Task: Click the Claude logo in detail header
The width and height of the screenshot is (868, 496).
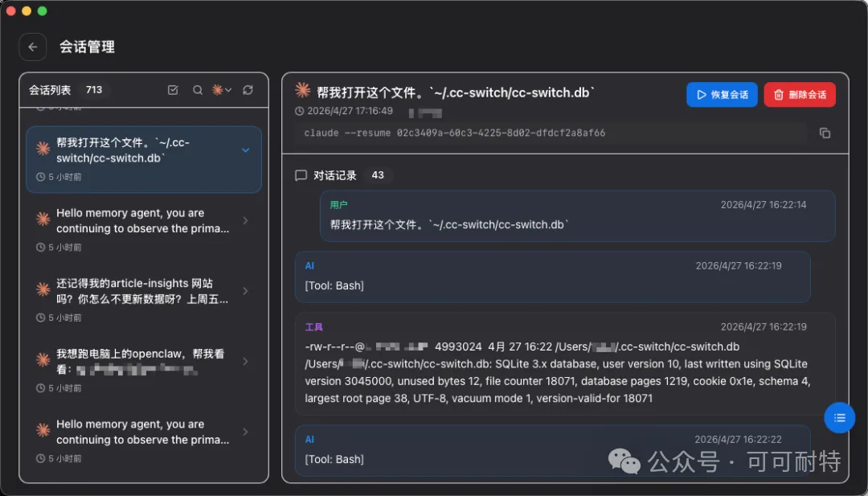Action: 302,90
